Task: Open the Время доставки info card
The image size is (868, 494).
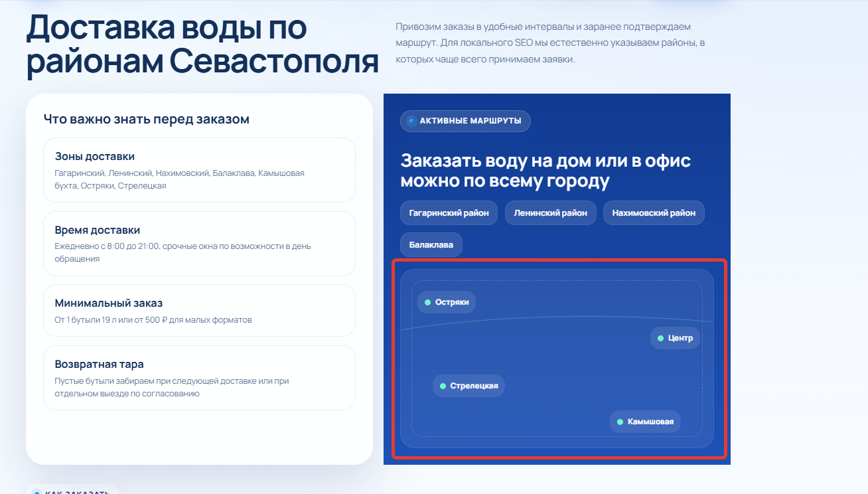Action: 199,244
